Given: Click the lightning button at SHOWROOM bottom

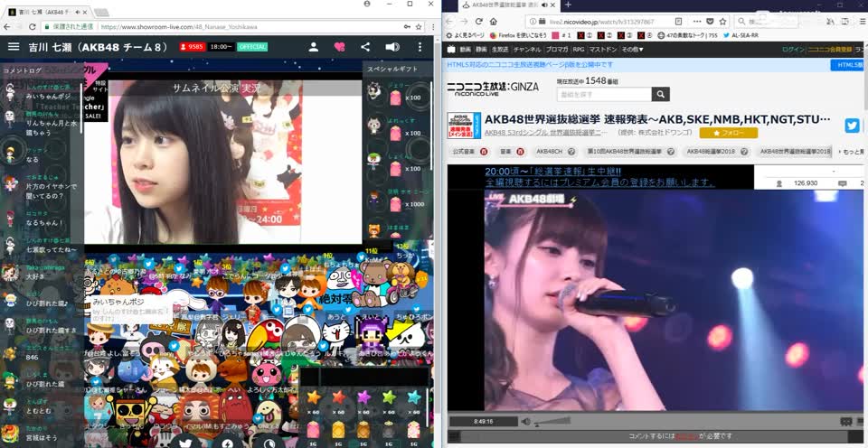Looking at the screenshot, I should point(228,442).
